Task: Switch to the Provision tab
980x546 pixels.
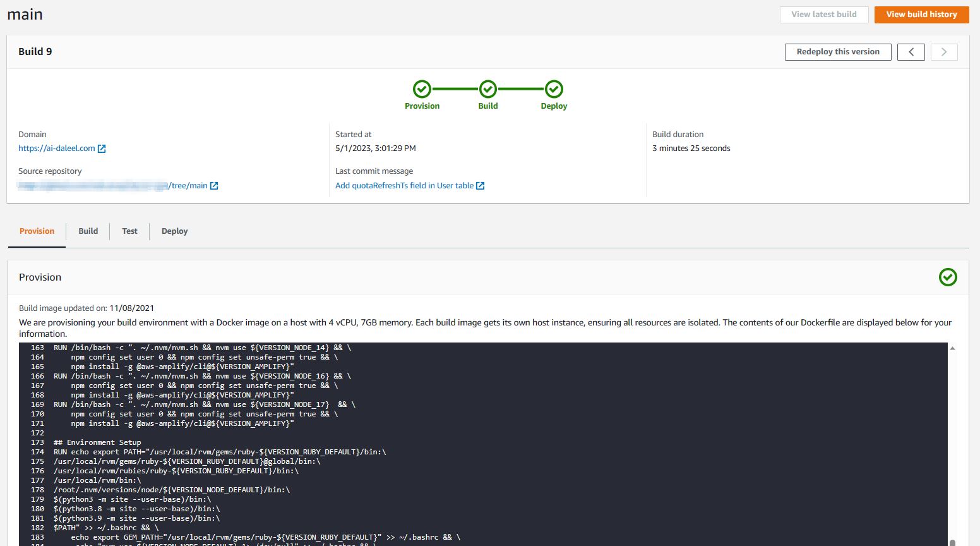Action: pyautogui.click(x=37, y=231)
